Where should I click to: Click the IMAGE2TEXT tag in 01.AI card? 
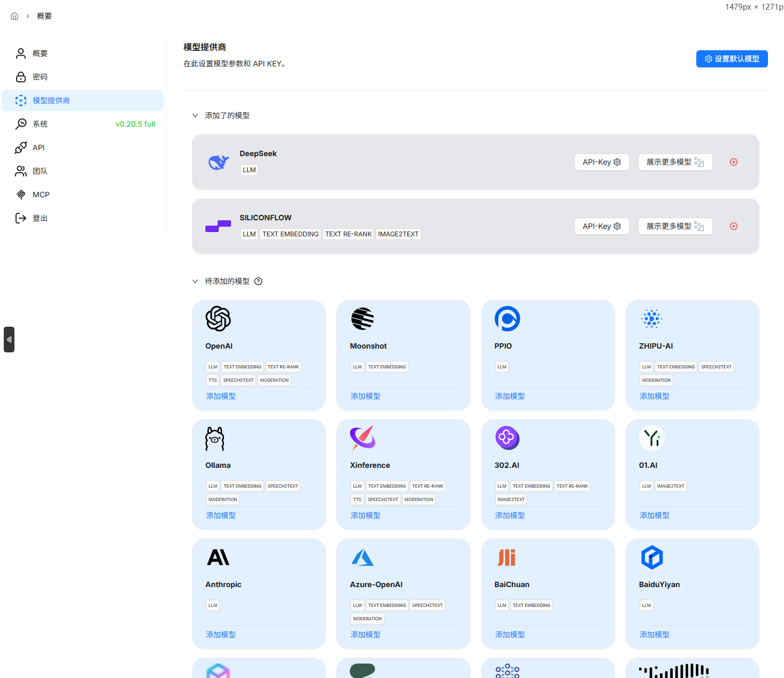tap(671, 486)
